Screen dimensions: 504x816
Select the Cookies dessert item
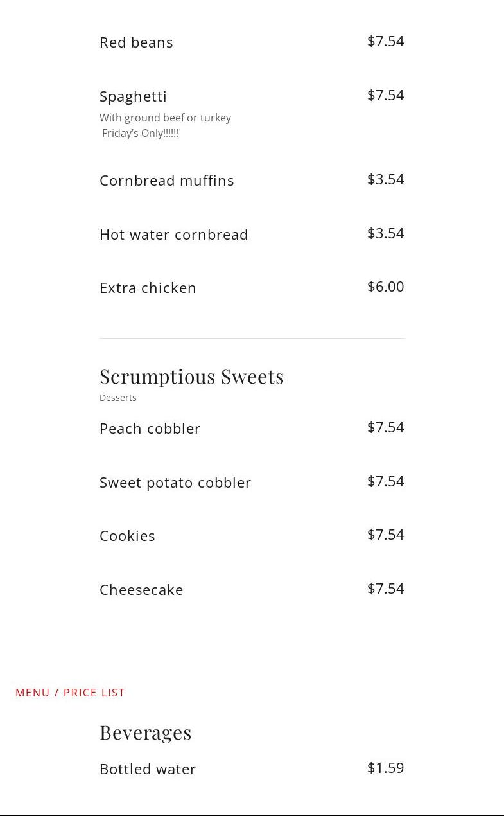127,536
